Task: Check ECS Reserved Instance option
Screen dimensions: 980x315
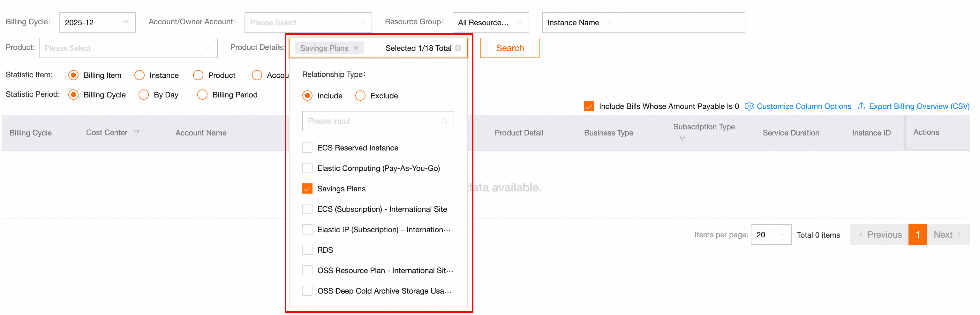Action: pyautogui.click(x=307, y=148)
